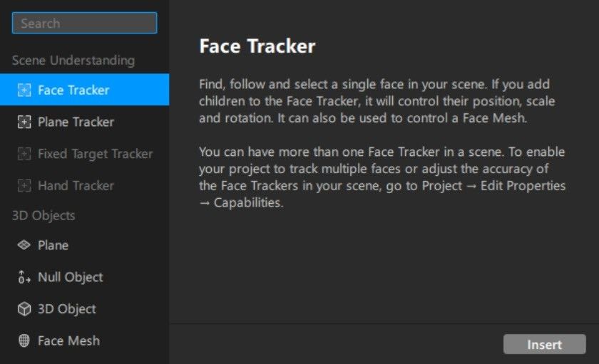Viewport: 599px width, 364px height.
Task: Click the Fixed Target Tracker icon
Action: coord(24,154)
